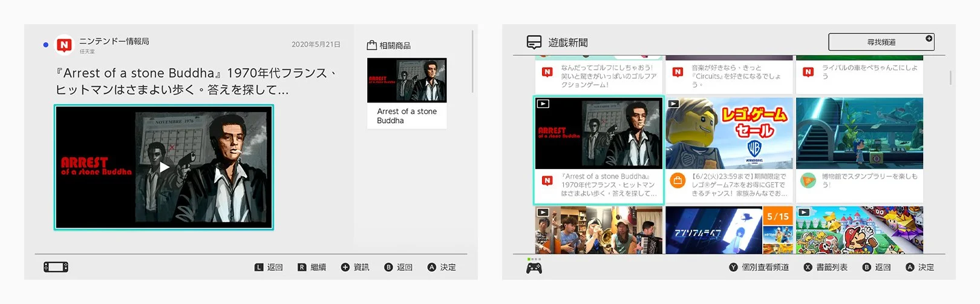Click the Nintendo icon on the golf card
Viewport: 980px width, 304px height.
coord(547,72)
